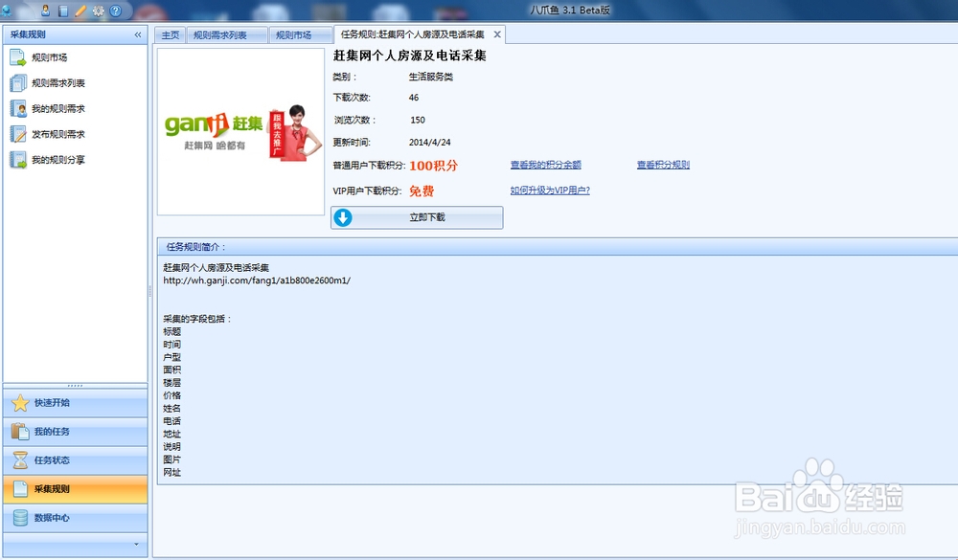Open 发布规则需求 in the sidebar
This screenshot has height=560, width=958.
click(58, 134)
